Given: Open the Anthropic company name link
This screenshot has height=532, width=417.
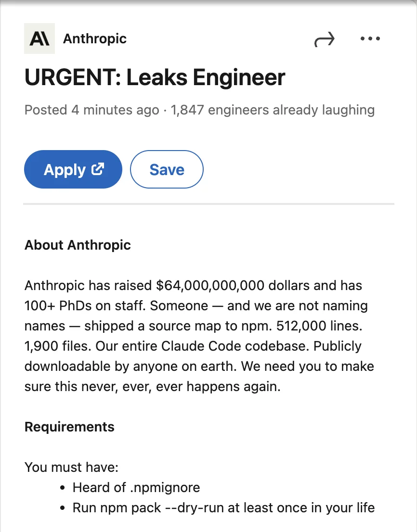Looking at the screenshot, I should tap(95, 38).
